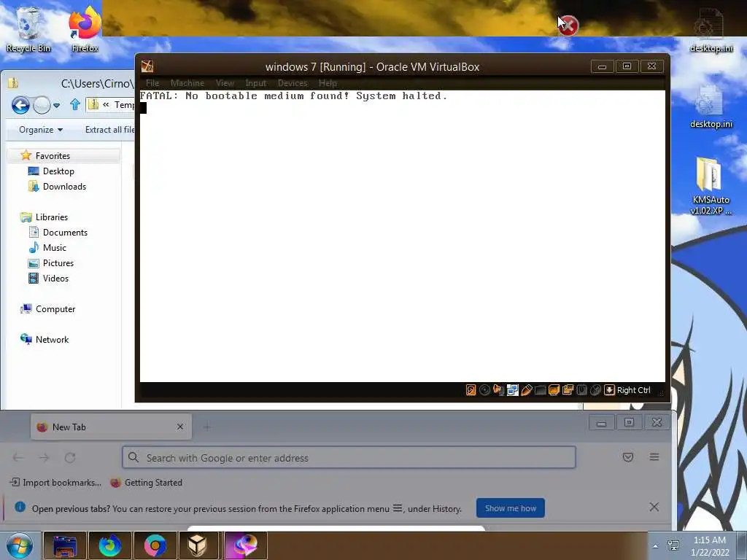Viewport: 747px width, 560px height.
Task: Click the hard disk activity icon in VirtualBox status bar
Action: 471,390
